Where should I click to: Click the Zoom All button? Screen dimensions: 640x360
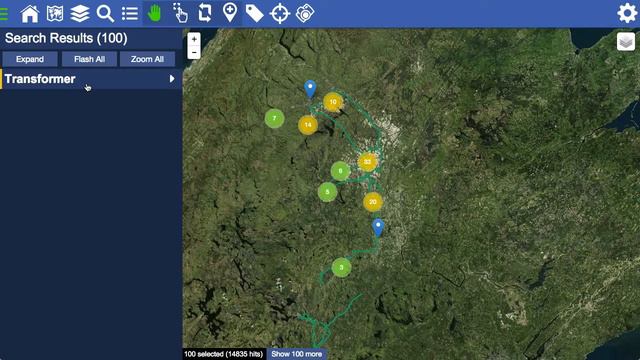pyautogui.click(x=147, y=59)
